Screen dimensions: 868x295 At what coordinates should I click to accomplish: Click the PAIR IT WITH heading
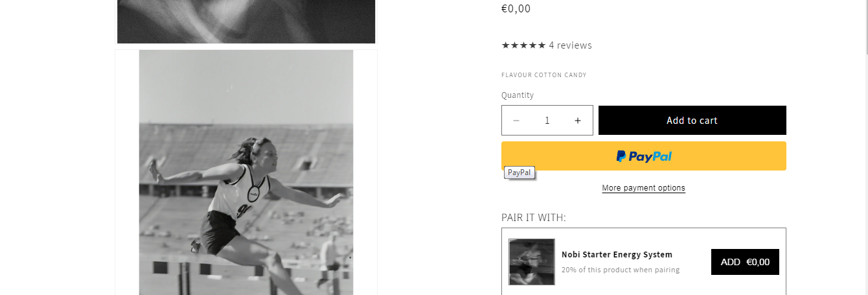pos(534,217)
